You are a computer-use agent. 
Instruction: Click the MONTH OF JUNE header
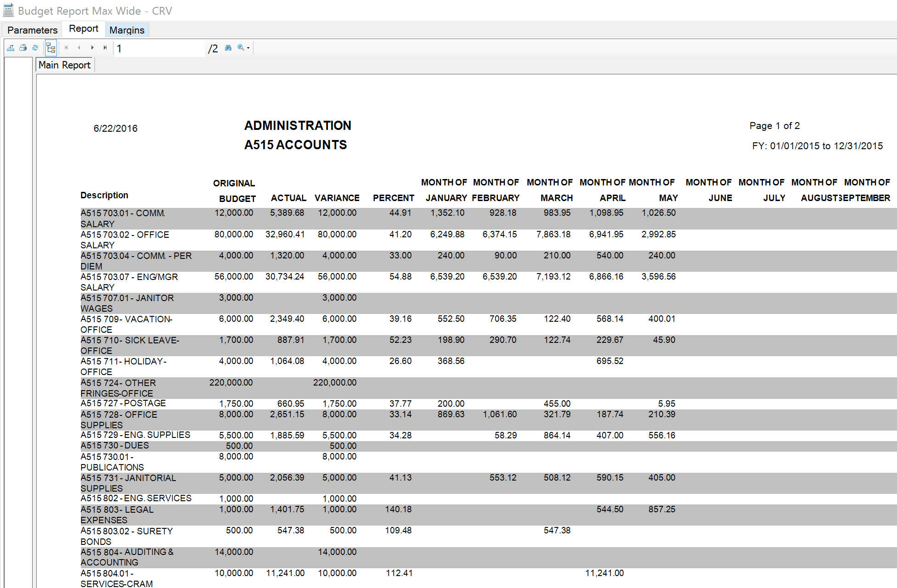click(x=709, y=190)
